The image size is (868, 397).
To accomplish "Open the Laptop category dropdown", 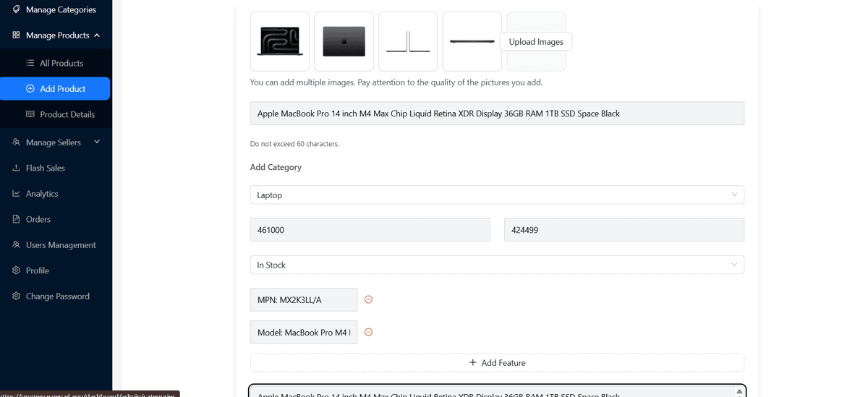I will (x=497, y=195).
